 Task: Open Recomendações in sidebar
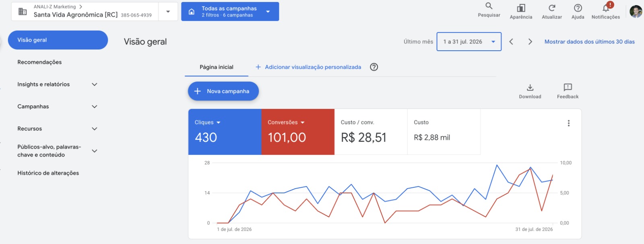pos(39,62)
